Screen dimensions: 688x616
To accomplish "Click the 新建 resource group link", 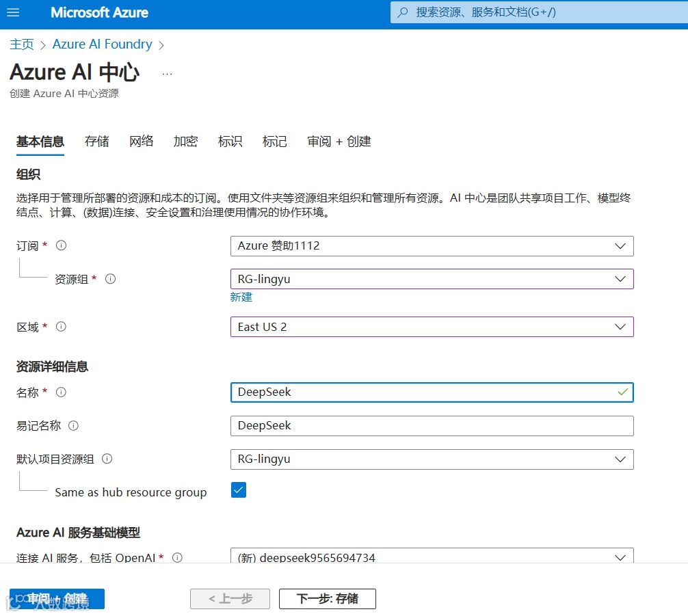I will click(x=241, y=297).
